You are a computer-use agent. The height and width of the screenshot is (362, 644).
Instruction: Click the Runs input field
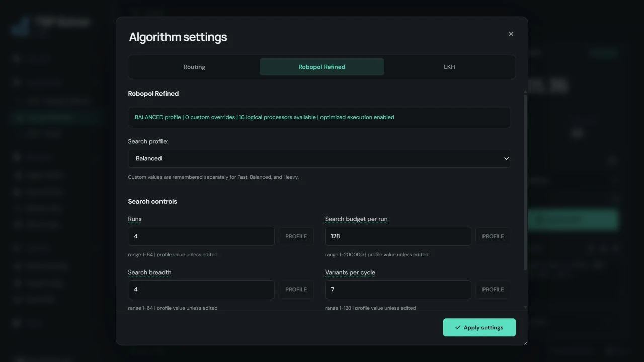tap(201, 236)
